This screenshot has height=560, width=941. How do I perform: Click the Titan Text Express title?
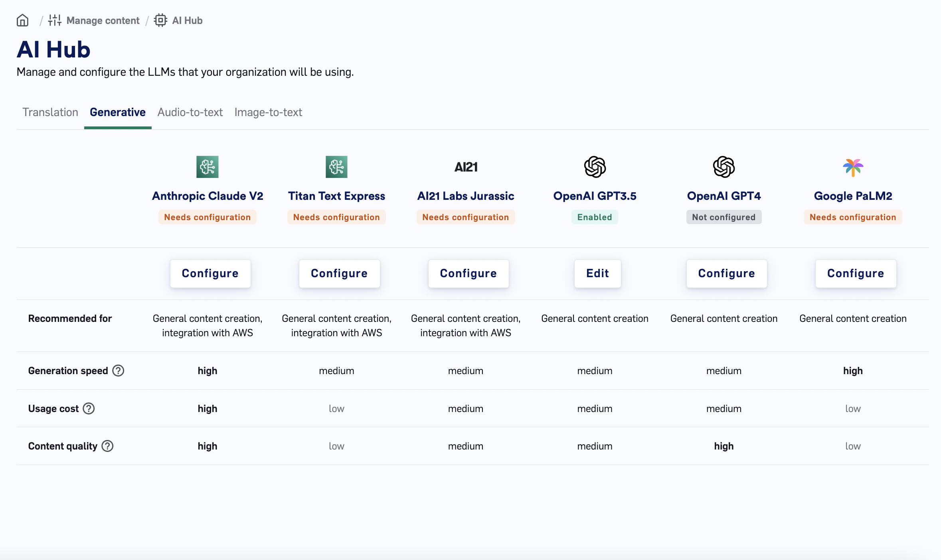point(336,196)
